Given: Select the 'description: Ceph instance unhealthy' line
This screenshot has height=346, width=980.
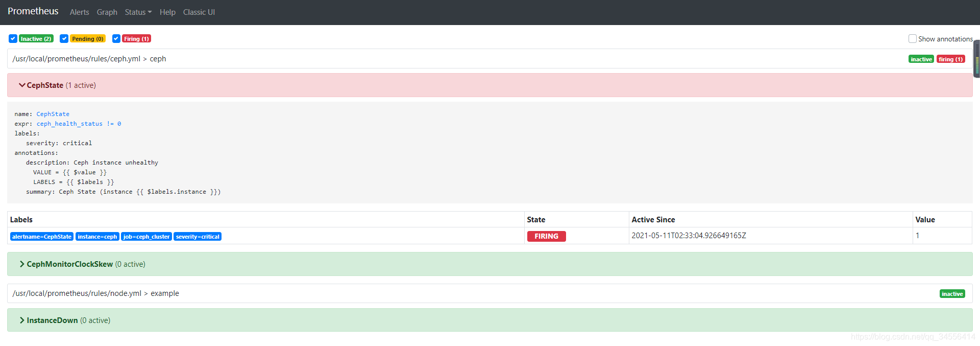Looking at the screenshot, I should [x=92, y=163].
